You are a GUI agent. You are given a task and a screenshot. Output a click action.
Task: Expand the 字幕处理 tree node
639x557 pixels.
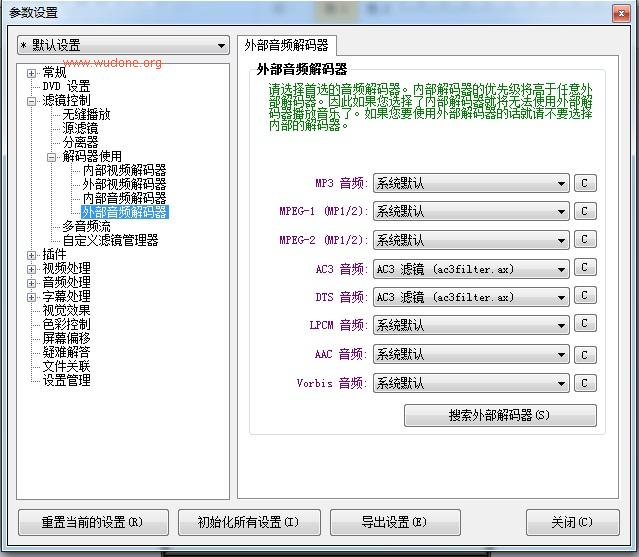point(31,297)
